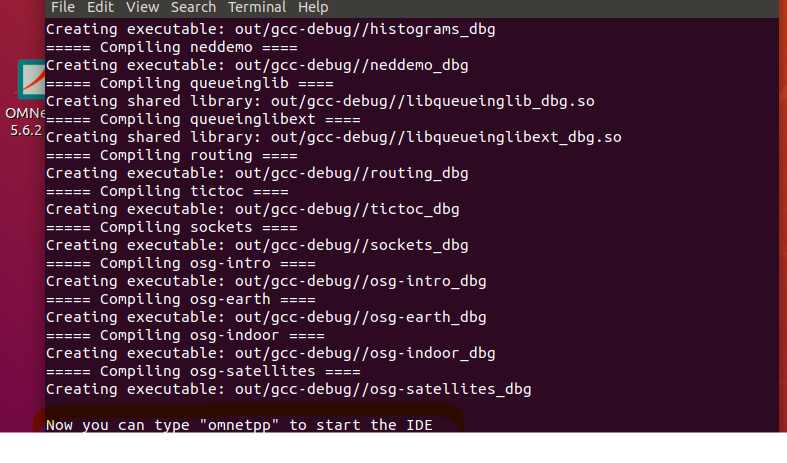This screenshot has width=787, height=463.
Task: Click the OMNeT++ 5.6.2 desktop icon
Action: [x=30, y=82]
